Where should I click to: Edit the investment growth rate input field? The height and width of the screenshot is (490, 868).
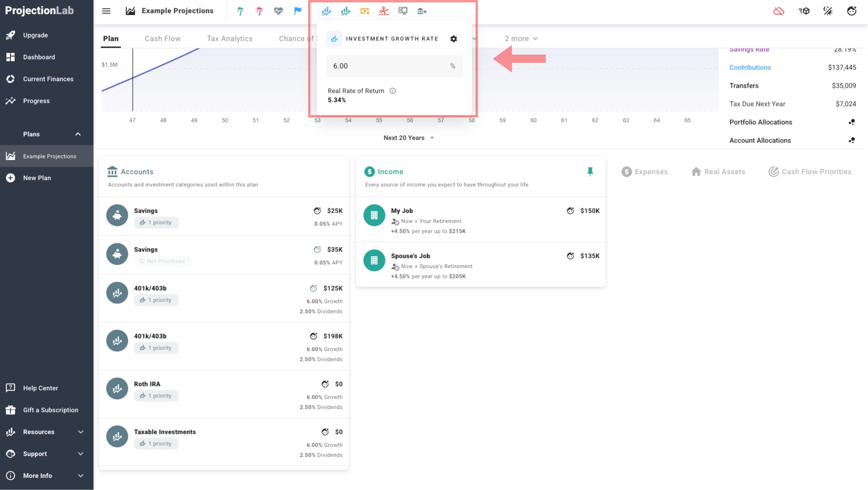point(393,66)
